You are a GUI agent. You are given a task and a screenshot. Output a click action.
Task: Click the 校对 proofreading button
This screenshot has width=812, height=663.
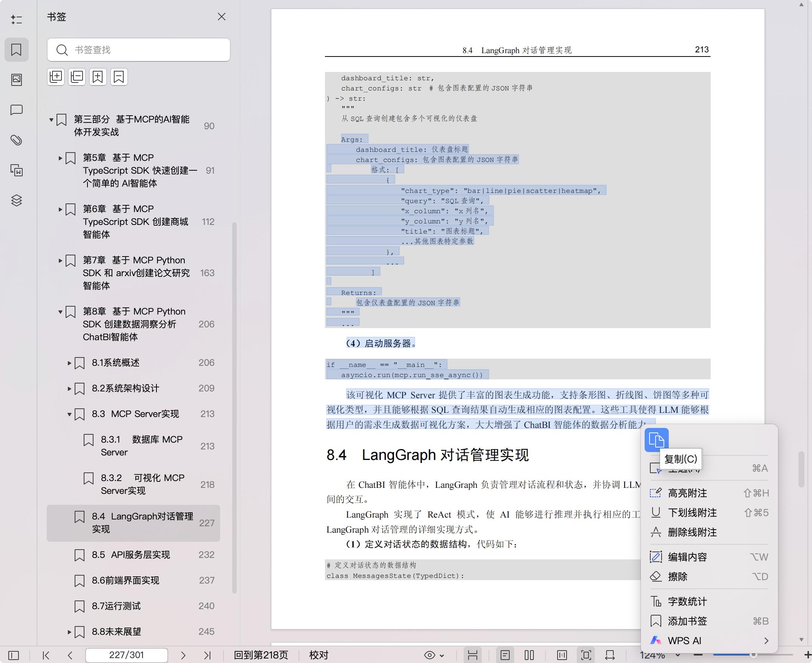(319, 655)
